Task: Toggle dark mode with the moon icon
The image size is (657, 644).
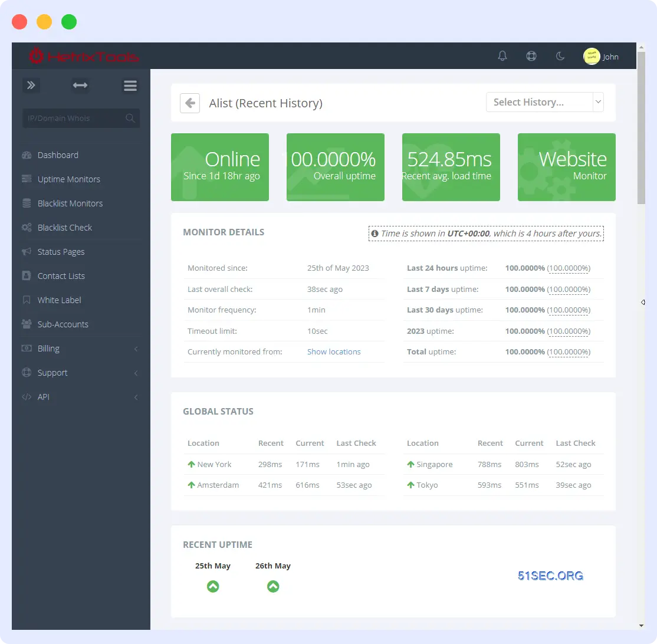Action: pyautogui.click(x=560, y=56)
